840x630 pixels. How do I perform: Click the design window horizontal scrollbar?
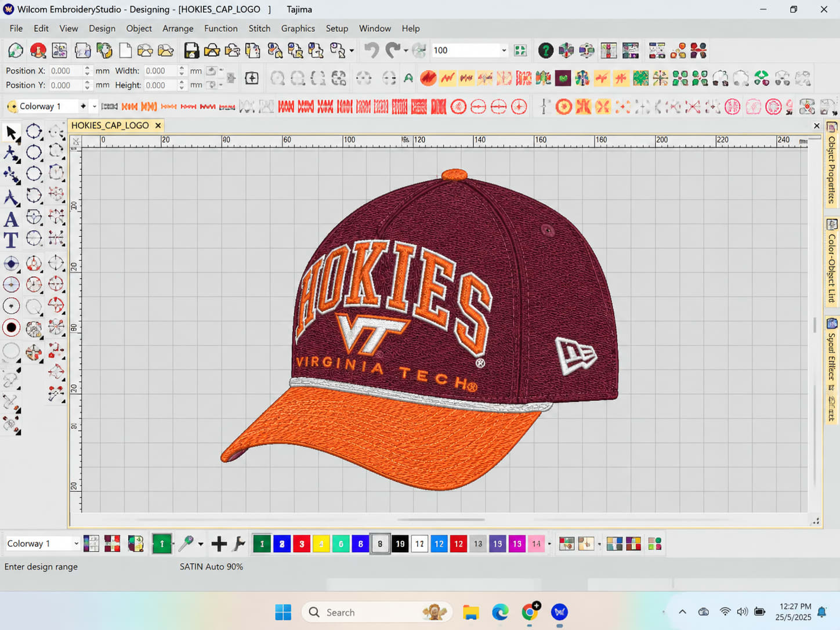click(x=441, y=520)
